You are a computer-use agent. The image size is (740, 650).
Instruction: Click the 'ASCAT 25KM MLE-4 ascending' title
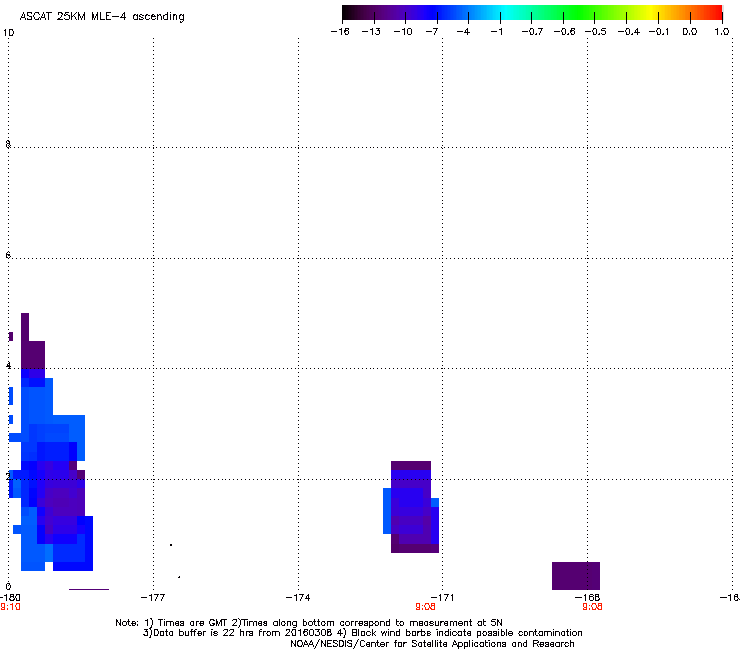pos(102,17)
